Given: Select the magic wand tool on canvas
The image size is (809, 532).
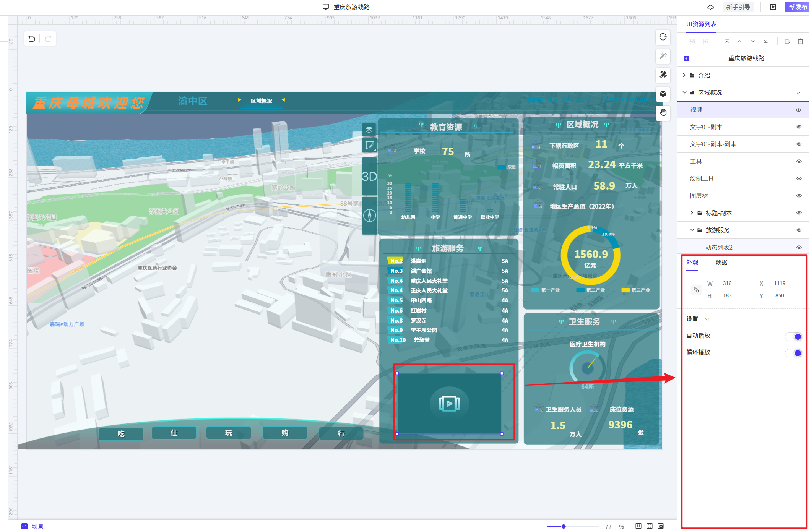Looking at the screenshot, I should click(x=663, y=56).
